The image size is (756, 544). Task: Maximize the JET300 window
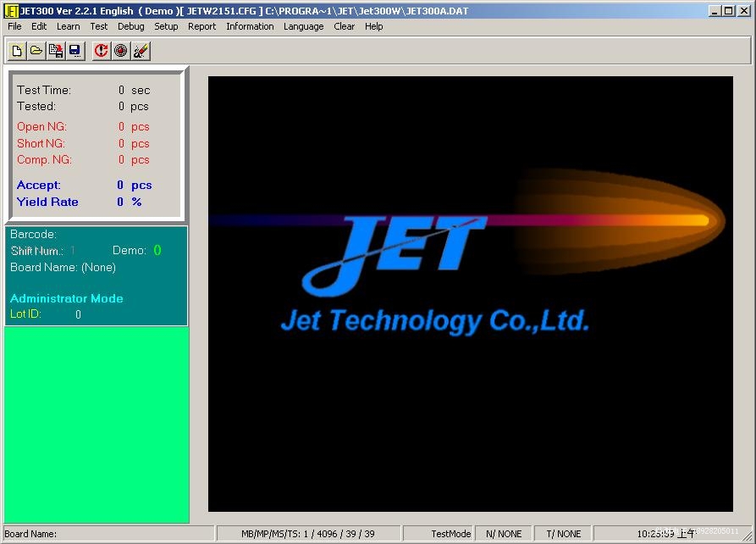coord(729,11)
